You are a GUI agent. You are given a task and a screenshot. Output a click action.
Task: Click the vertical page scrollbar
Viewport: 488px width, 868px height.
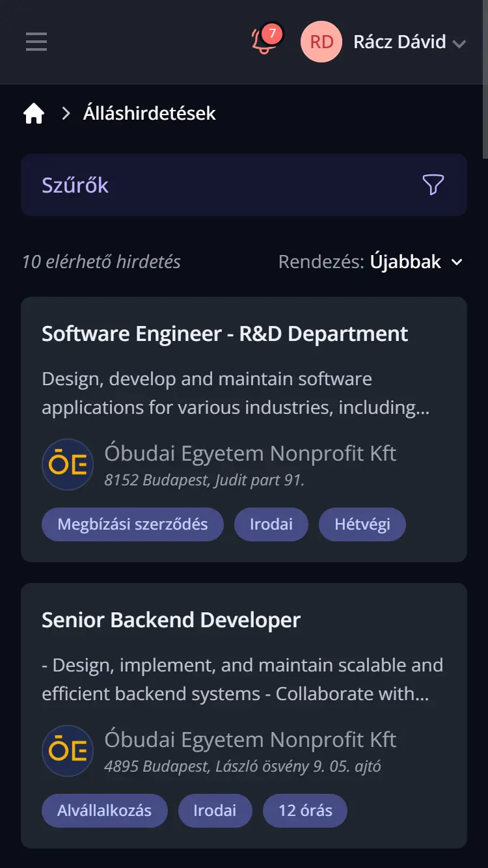point(484,78)
